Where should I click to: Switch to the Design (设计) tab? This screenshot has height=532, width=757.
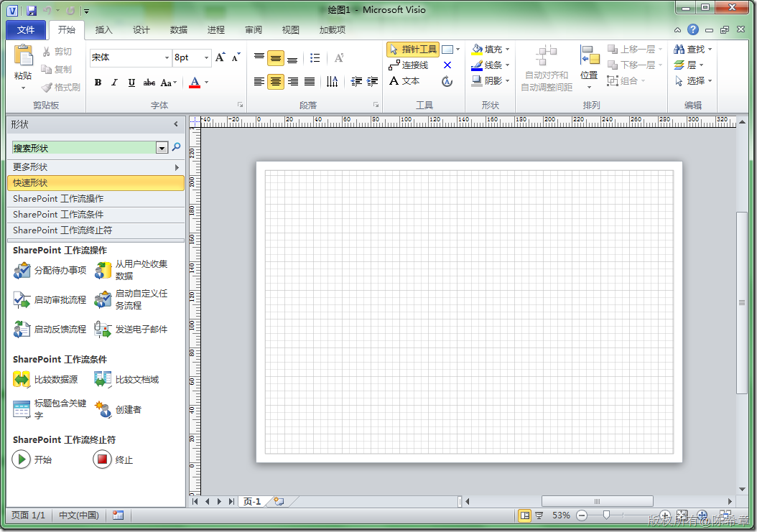click(141, 30)
